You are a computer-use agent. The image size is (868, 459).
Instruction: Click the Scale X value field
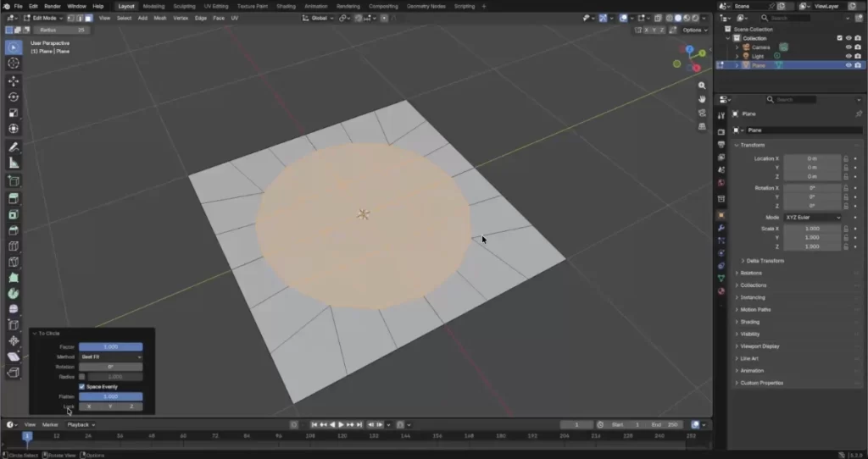pos(812,229)
